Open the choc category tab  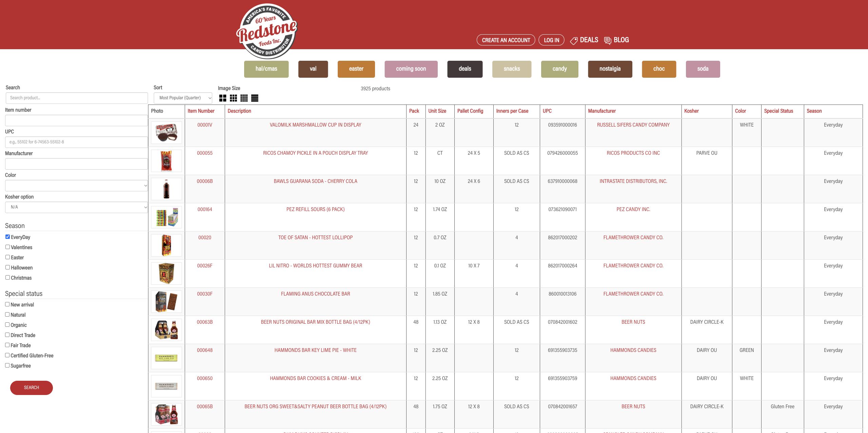pos(659,69)
